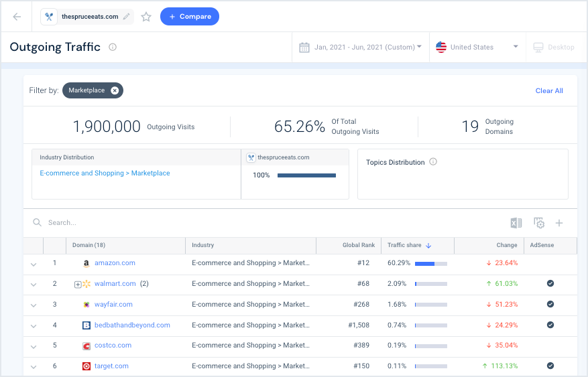The width and height of the screenshot is (588, 377).
Task: Click the costco.com favicon
Action: pyautogui.click(x=86, y=346)
